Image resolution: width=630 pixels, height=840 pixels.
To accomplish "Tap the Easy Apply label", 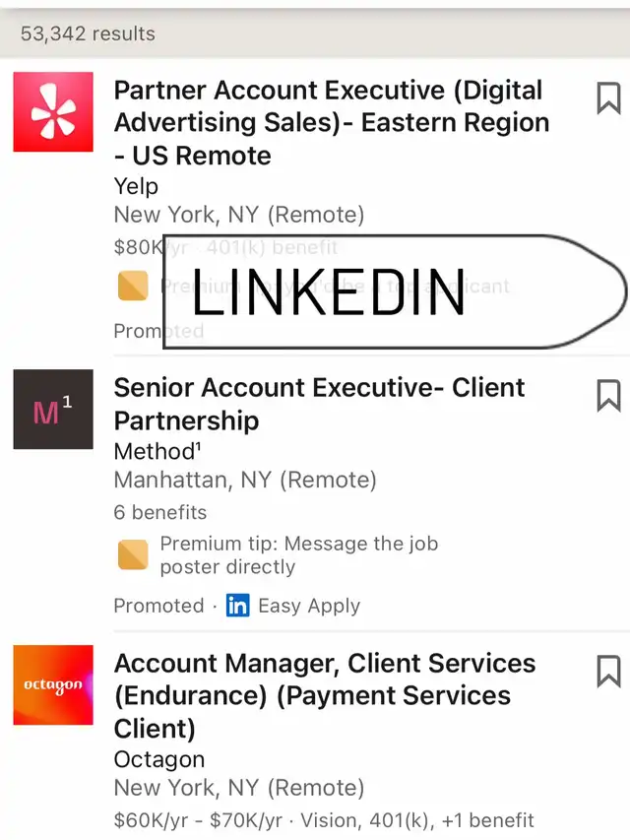I will tap(309, 606).
